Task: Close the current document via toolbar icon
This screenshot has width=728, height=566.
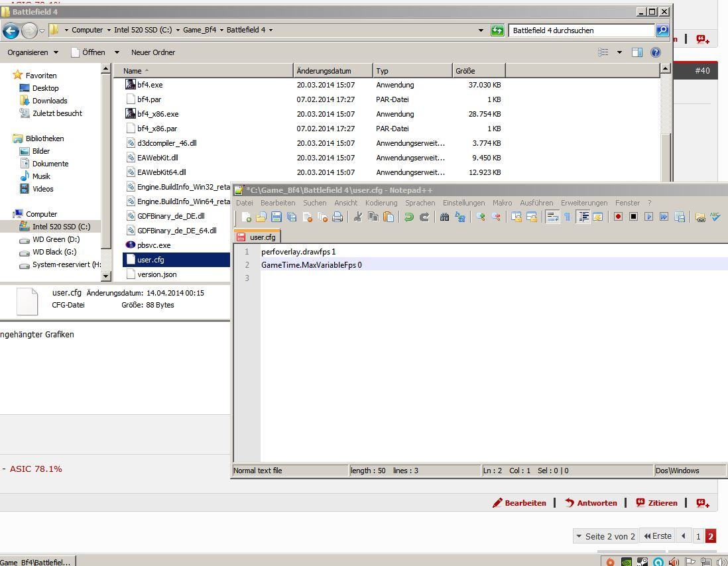Action: (x=307, y=217)
